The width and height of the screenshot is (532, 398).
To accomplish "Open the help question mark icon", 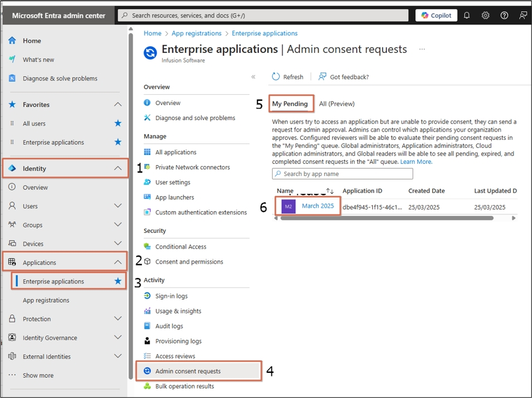I will tap(504, 15).
